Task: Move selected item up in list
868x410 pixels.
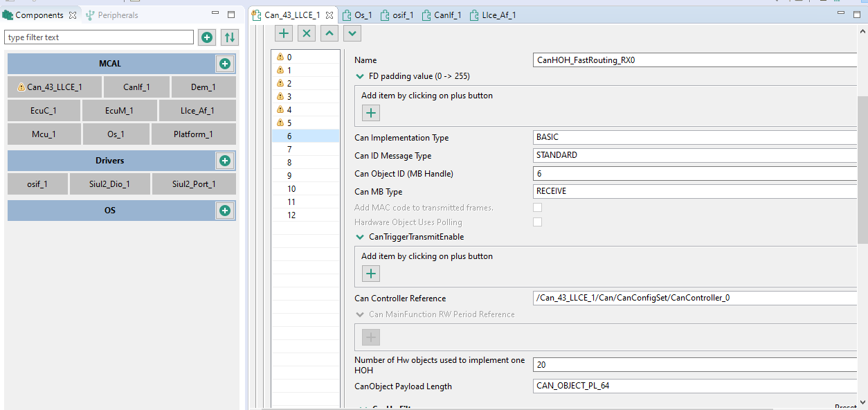Action: (x=329, y=33)
